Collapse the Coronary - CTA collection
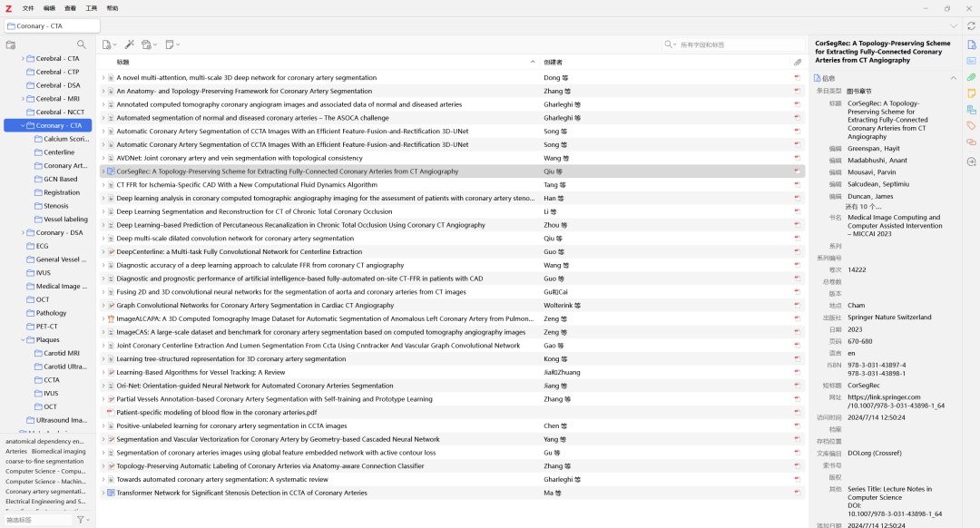980x528 pixels. click(x=23, y=125)
